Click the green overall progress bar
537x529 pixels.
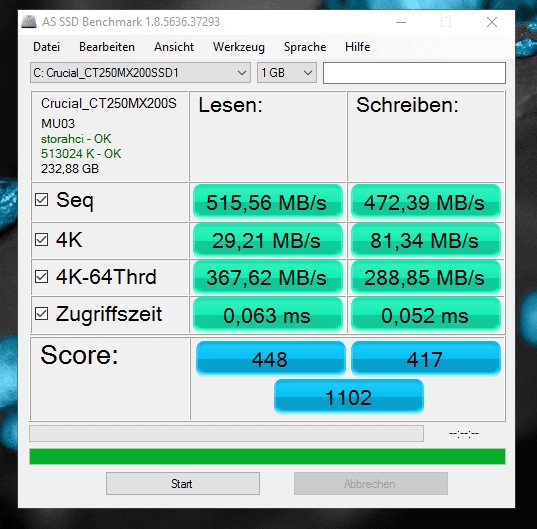(267, 456)
